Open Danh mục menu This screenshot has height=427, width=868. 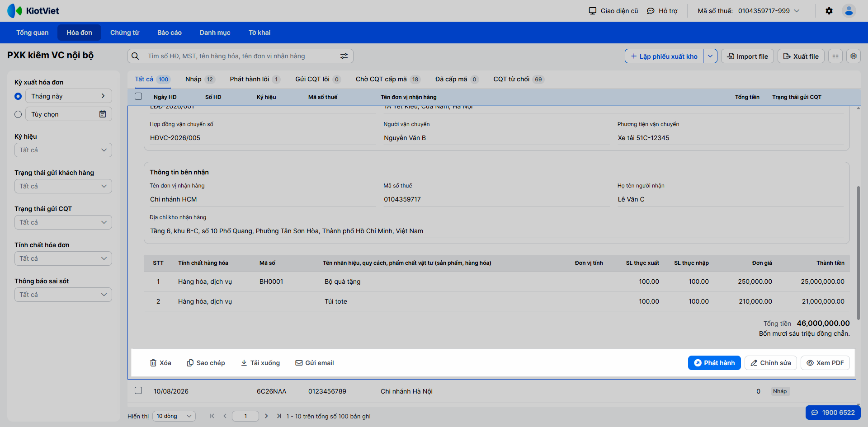215,33
